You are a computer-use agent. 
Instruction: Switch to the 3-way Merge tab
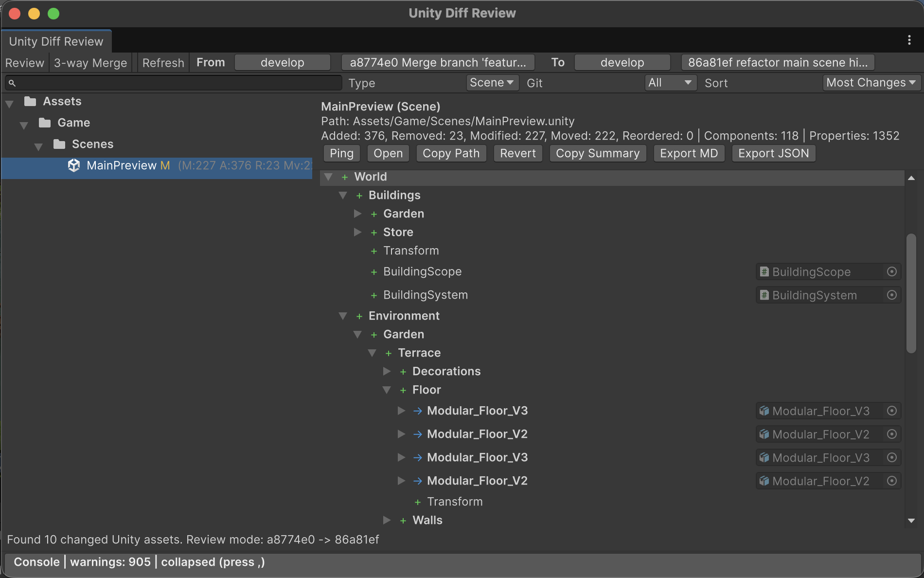(90, 62)
